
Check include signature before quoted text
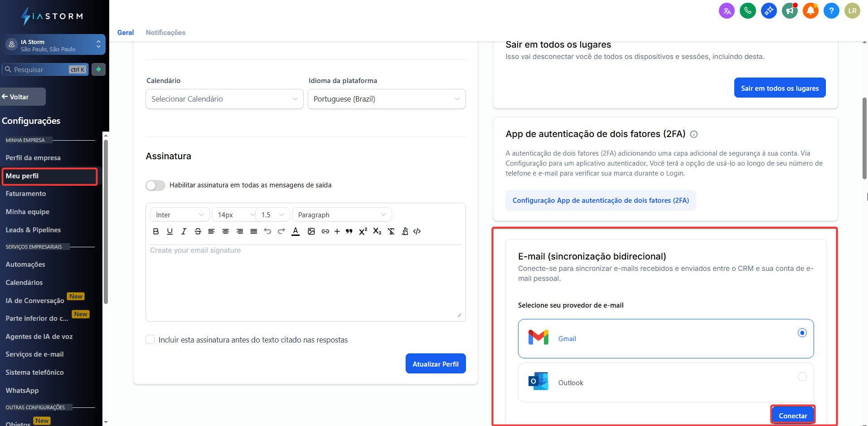tap(150, 340)
